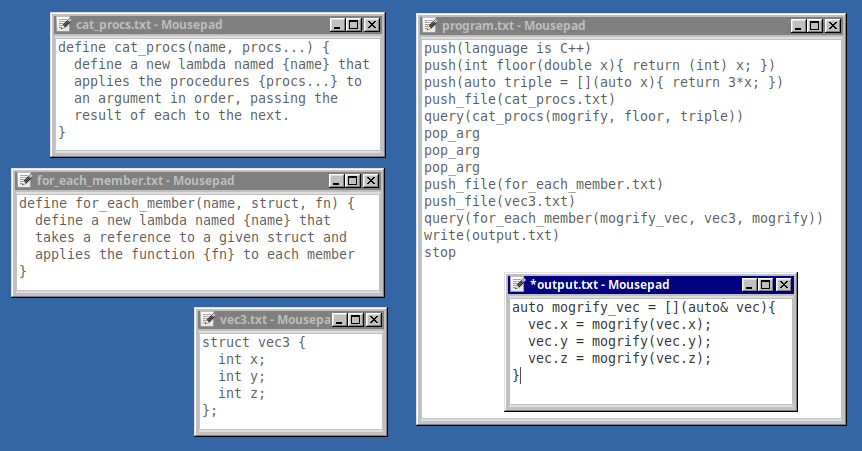Click the for_each_member.txt Mousepad app icon
This screenshot has width=862, height=451.
[25, 180]
